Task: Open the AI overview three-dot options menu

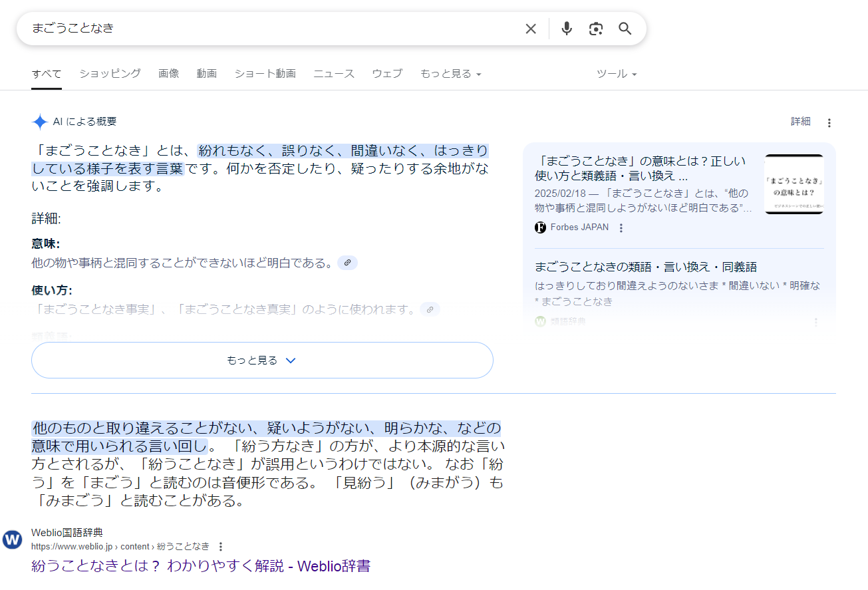Action: point(829,122)
